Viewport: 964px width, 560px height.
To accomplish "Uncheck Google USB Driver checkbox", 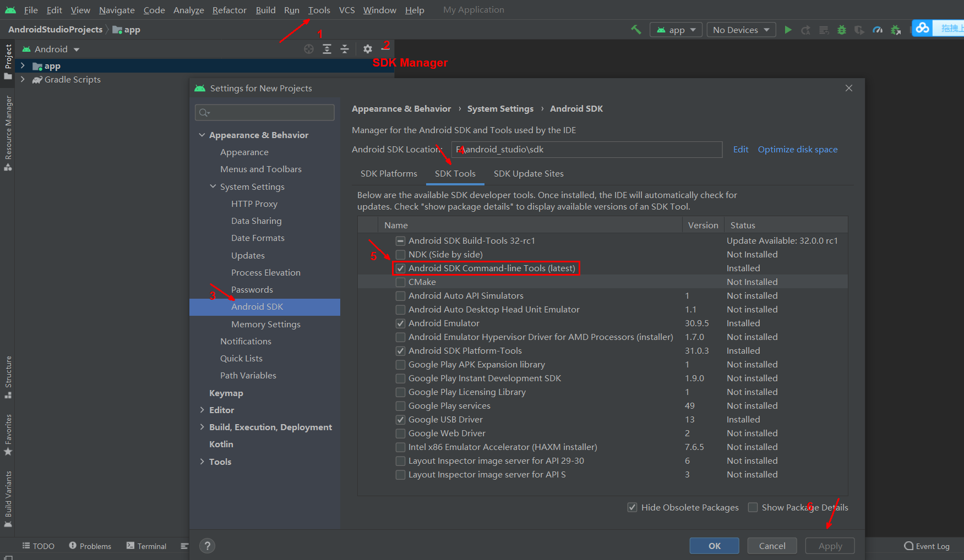I will [400, 420].
